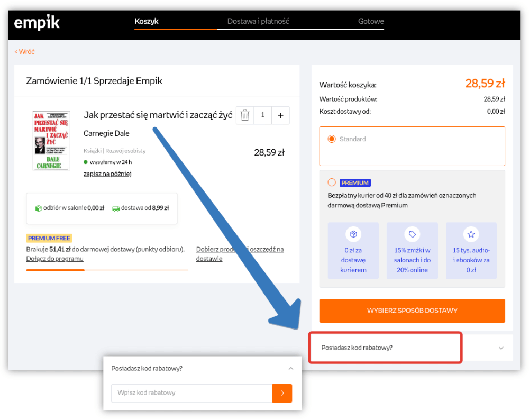Viewport: 529px width, 420px height.
Task: Increase quantity with plus button
Action: click(x=280, y=115)
